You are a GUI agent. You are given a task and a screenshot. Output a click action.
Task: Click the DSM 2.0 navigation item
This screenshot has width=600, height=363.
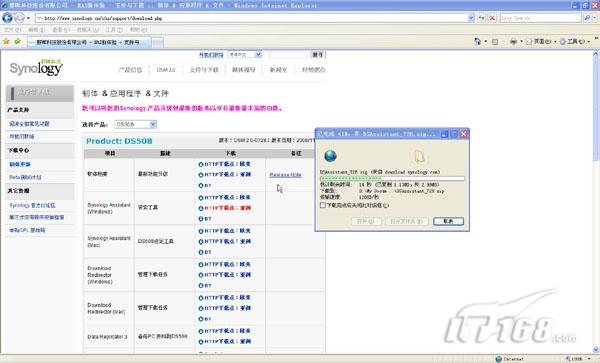[166, 70]
